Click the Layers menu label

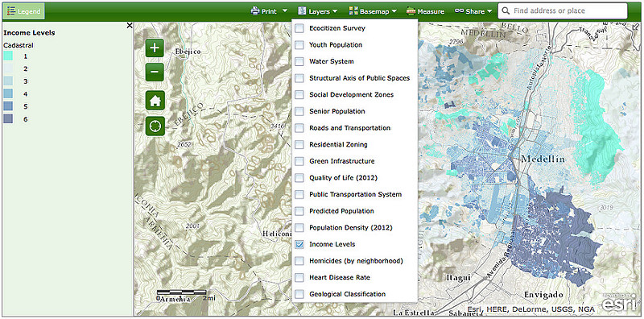pyautogui.click(x=320, y=11)
